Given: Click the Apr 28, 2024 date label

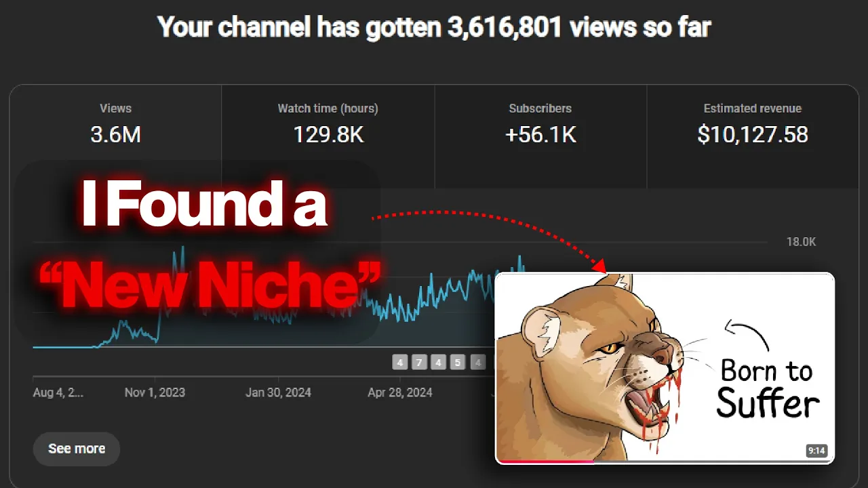Looking at the screenshot, I should click(400, 392).
